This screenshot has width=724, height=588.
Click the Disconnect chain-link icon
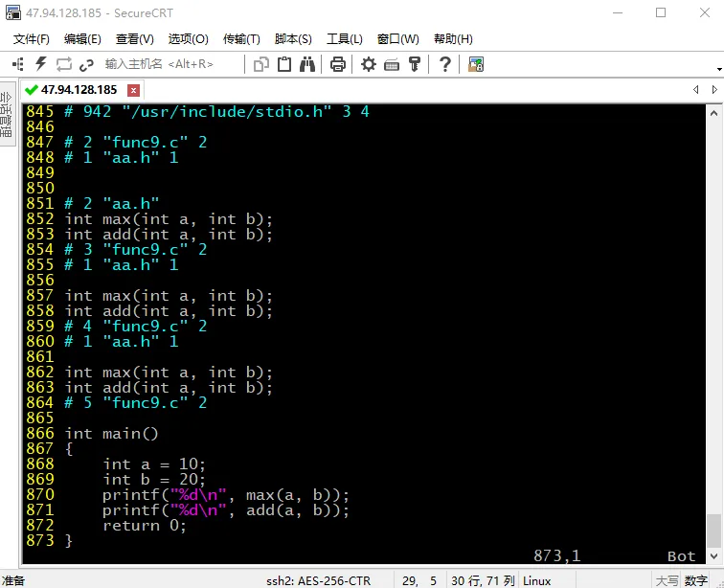point(86,65)
